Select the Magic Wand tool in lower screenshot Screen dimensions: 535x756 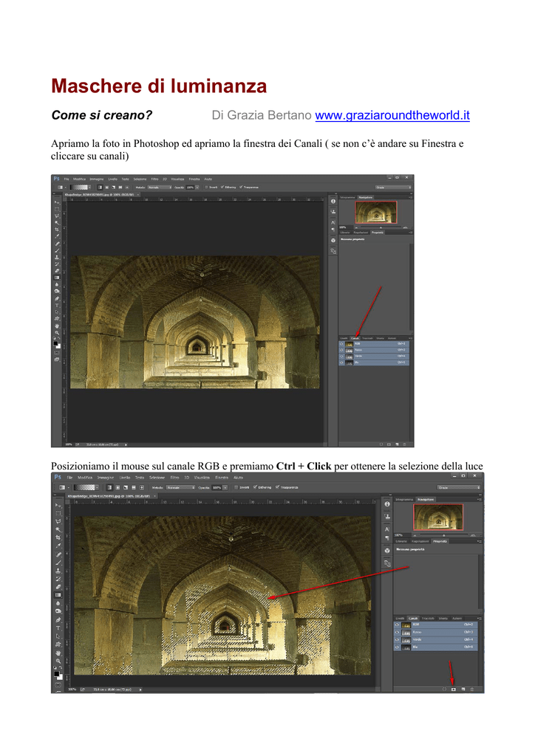tap(58, 529)
